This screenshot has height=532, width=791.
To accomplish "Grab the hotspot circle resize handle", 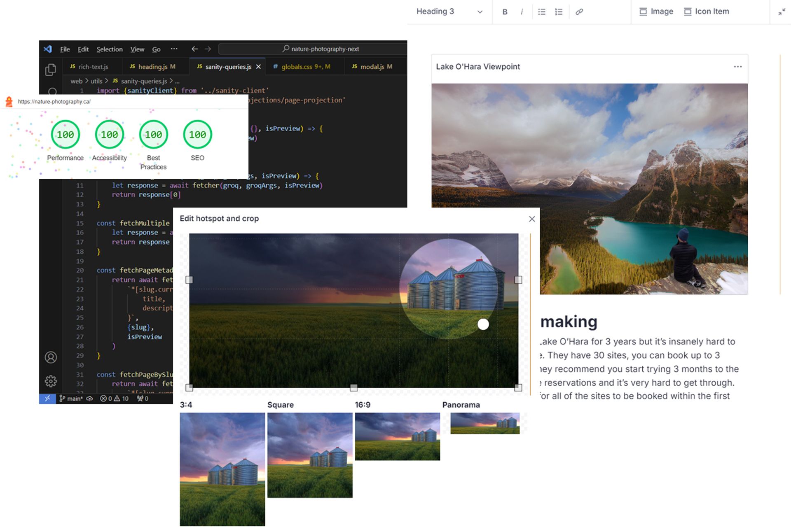I will pyautogui.click(x=483, y=324).
